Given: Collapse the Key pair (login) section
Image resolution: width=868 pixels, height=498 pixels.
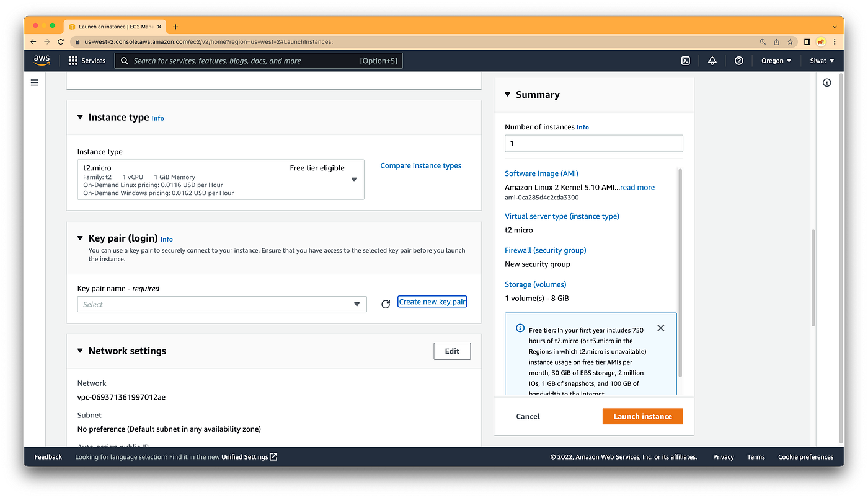Looking at the screenshot, I should coord(80,238).
